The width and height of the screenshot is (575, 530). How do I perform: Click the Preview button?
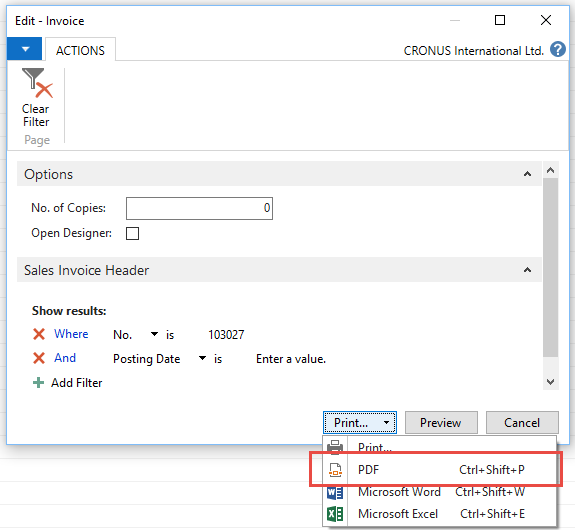[x=441, y=423]
